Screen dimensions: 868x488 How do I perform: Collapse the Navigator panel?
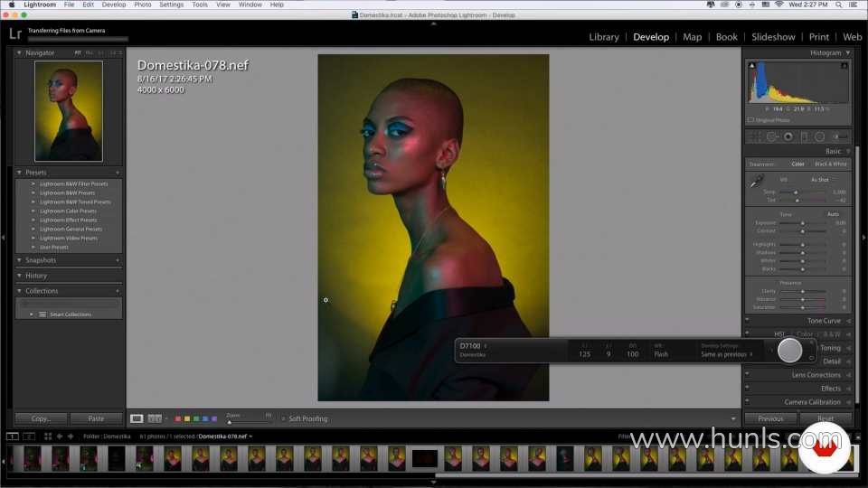click(x=20, y=52)
